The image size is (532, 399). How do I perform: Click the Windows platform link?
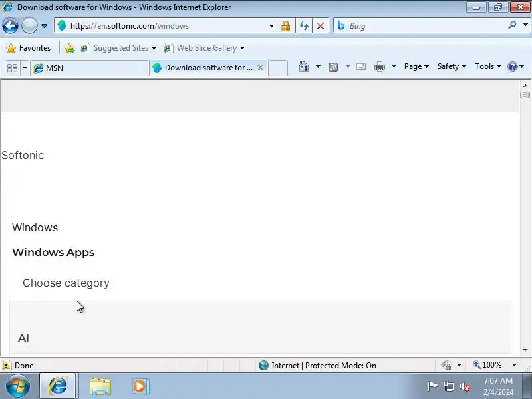pyautogui.click(x=35, y=227)
